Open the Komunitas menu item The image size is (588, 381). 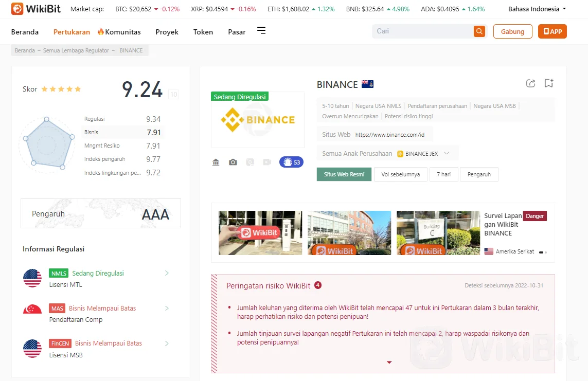(123, 32)
